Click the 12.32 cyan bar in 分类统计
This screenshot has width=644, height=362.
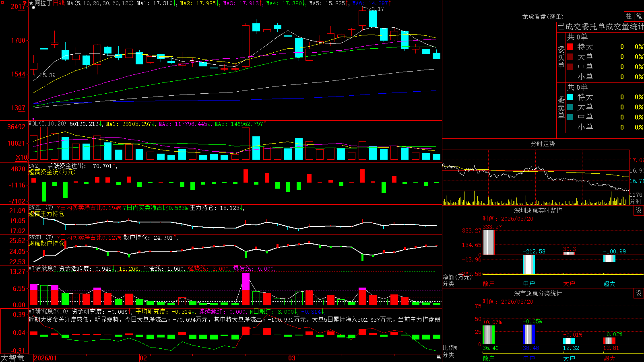click(x=569, y=341)
